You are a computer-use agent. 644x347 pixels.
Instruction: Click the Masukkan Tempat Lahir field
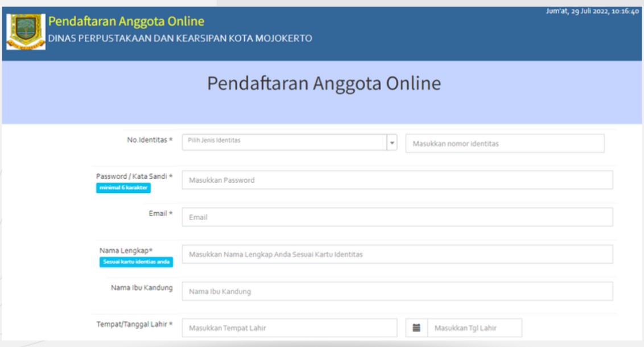coord(290,328)
